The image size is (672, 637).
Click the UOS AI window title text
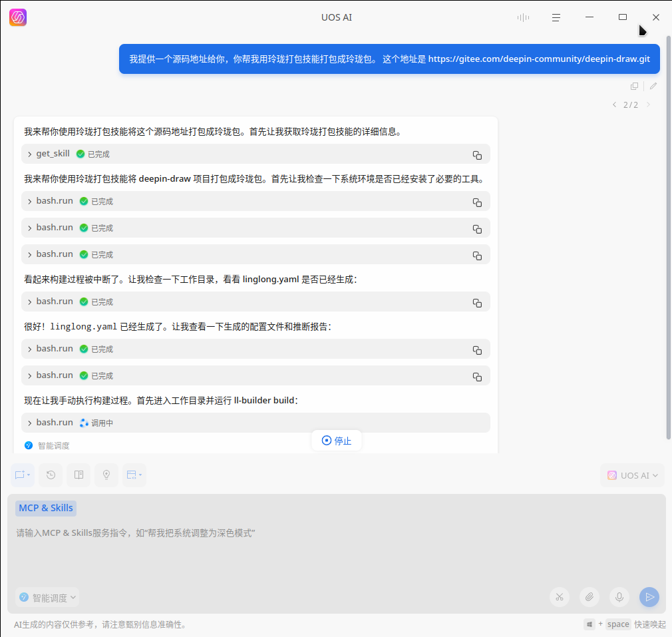point(337,17)
